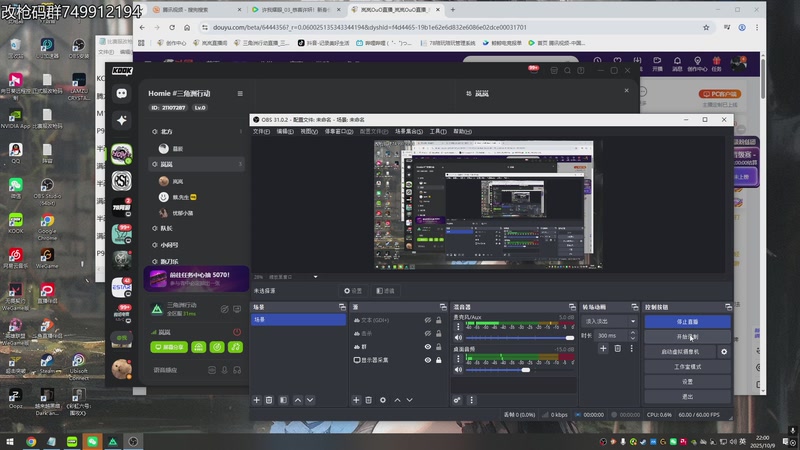The height and width of the screenshot is (450, 800).
Task: Disconnect KOOK voice with red power icon
Action: [237, 332]
